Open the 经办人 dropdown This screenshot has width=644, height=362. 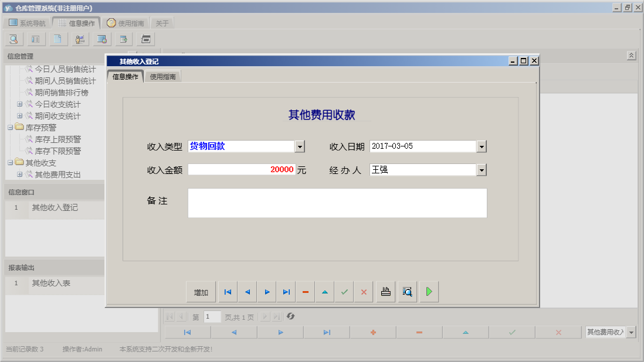[x=481, y=169]
